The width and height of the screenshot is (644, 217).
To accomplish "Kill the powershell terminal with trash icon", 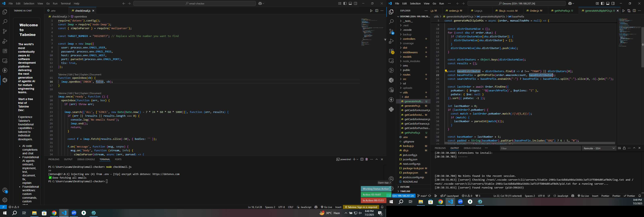I will [x=366, y=159].
